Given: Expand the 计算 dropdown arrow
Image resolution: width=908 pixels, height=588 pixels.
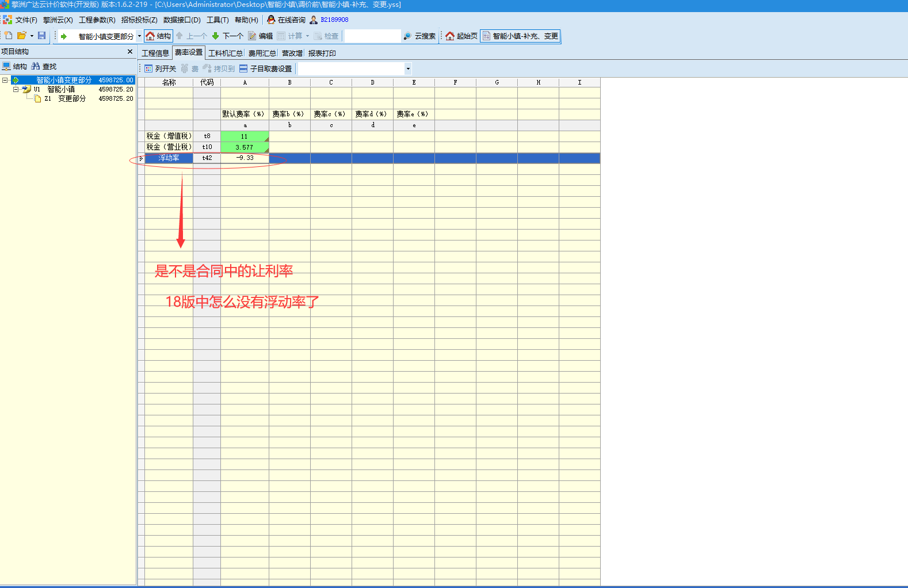Looking at the screenshot, I should click(x=307, y=36).
